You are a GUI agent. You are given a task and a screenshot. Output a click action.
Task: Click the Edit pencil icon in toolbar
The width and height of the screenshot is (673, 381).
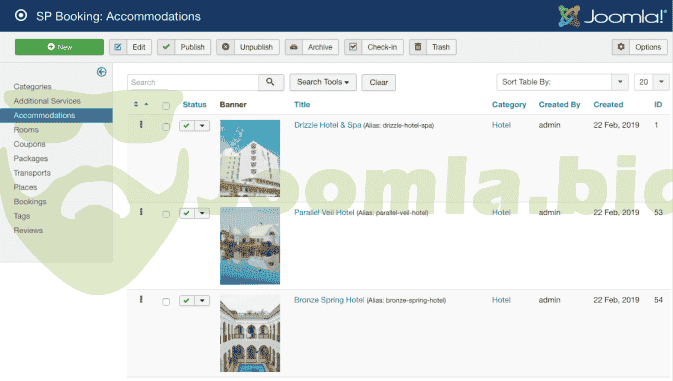tap(118, 47)
